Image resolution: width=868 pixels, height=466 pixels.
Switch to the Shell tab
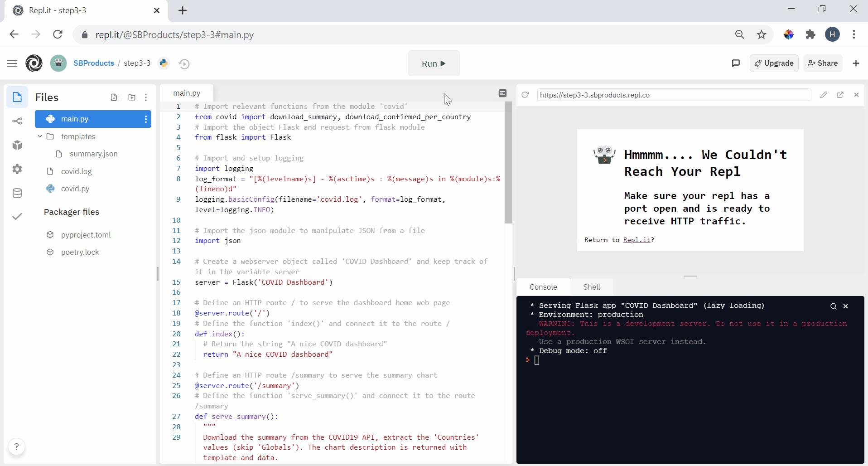(591, 287)
